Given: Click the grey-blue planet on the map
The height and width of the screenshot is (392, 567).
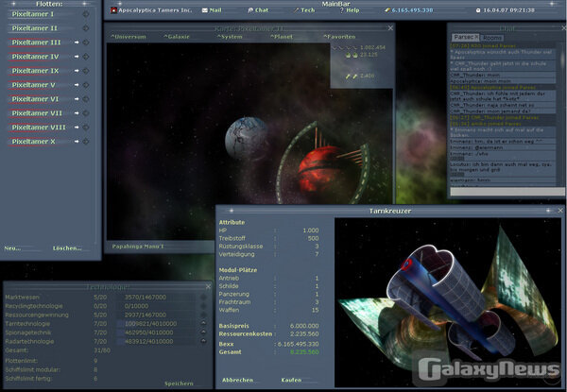Looking at the screenshot, I should 247,138.
